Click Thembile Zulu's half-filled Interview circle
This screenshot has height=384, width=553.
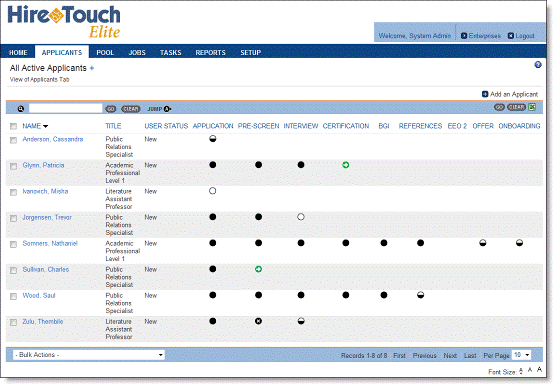pyautogui.click(x=300, y=321)
